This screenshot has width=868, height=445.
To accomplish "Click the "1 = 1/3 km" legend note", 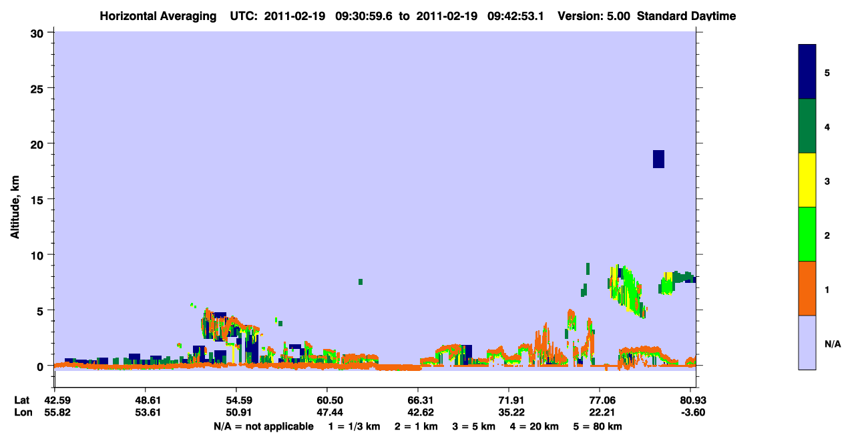I will point(355,426).
